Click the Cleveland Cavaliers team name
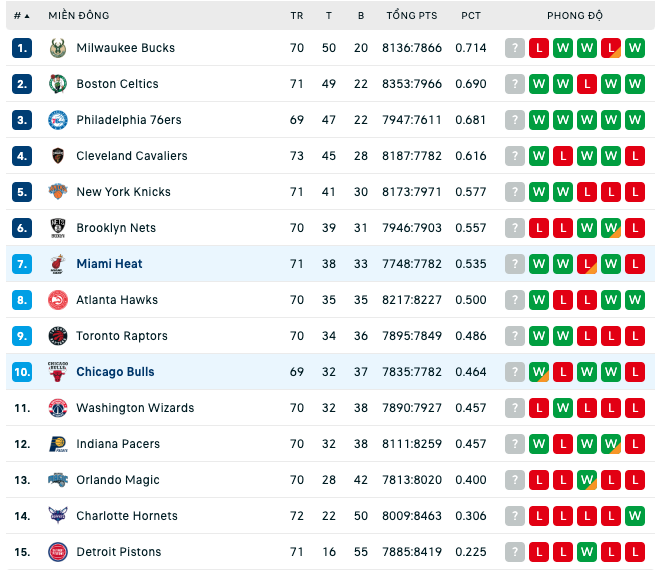Image resolution: width=660 pixels, height=579 pixels. click(132, 156)
